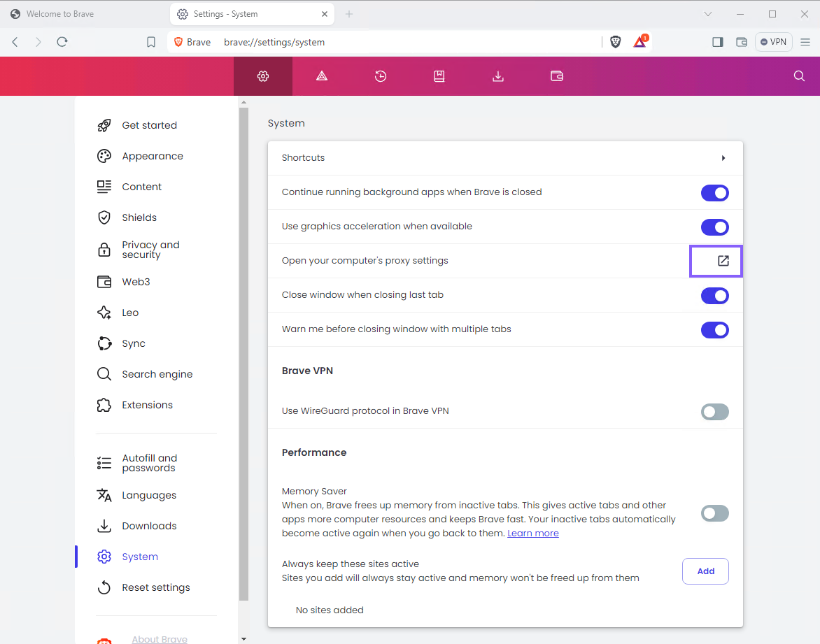820x644 pixels.
Task: Click the search settings magnifier icon
Action: click(799, 76)
